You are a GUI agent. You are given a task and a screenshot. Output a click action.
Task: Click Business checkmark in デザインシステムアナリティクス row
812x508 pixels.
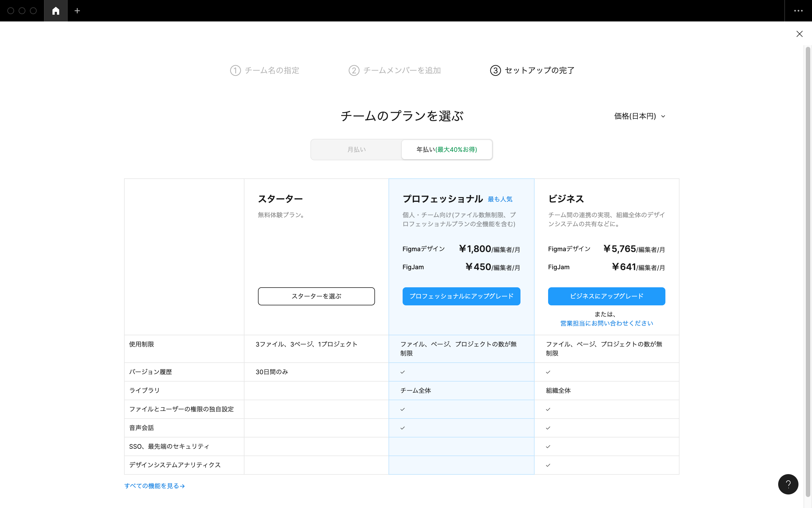548,465
